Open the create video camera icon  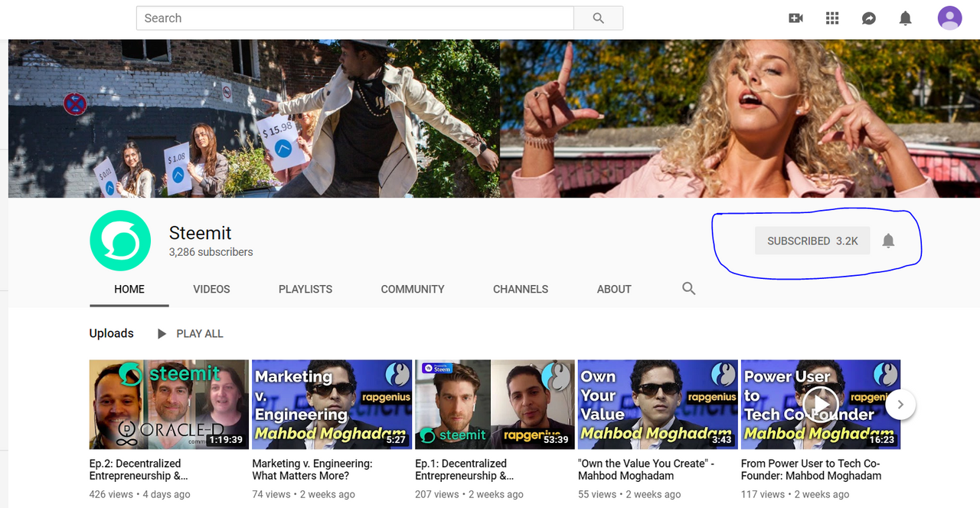pos(795,18)
